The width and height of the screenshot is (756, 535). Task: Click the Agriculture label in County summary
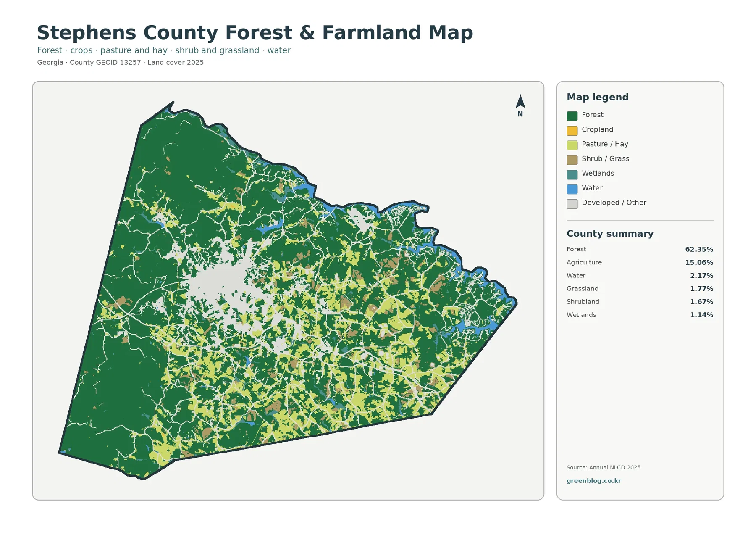pos(584,262)
